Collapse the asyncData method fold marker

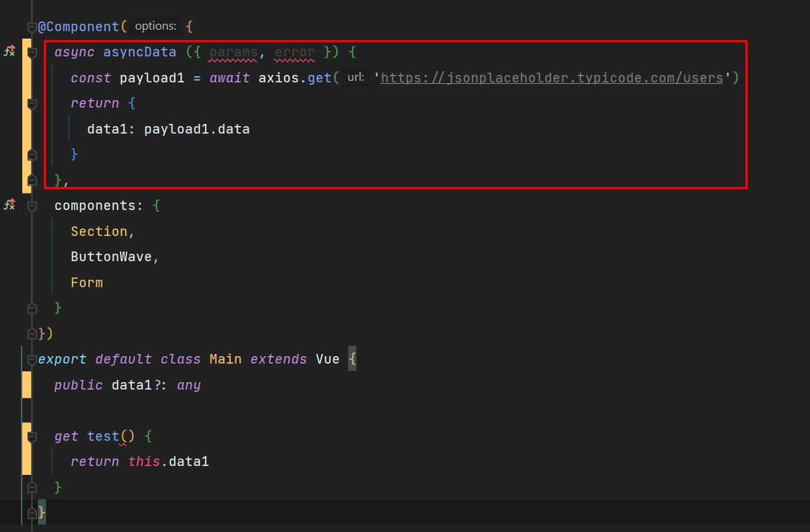click(x=31, y=52)
